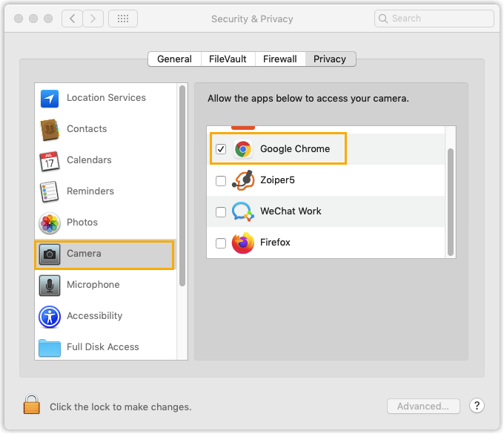Click the Firefox app icon
The height and width of the screenshot is (434, 504).
[243, 243]
